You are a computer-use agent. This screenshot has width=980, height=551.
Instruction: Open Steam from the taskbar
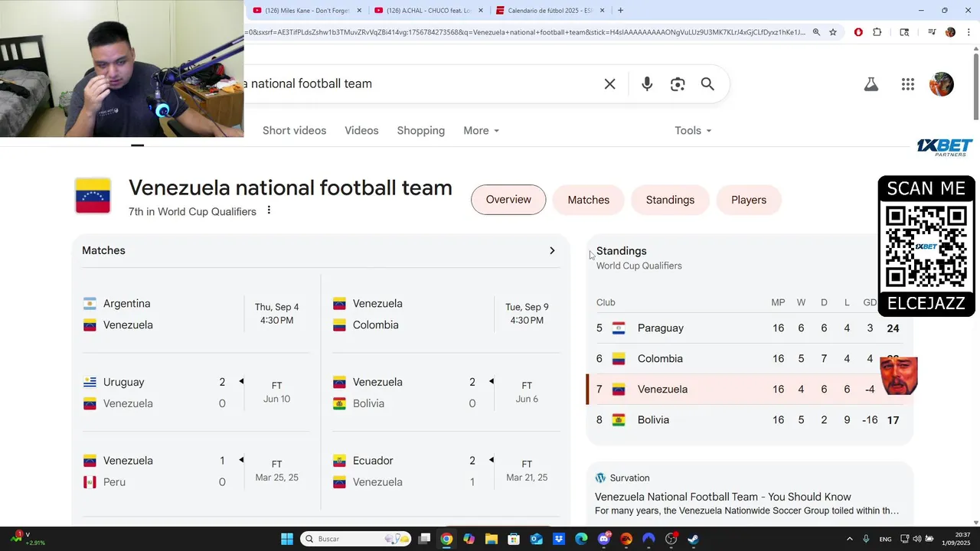pos(693,539)
